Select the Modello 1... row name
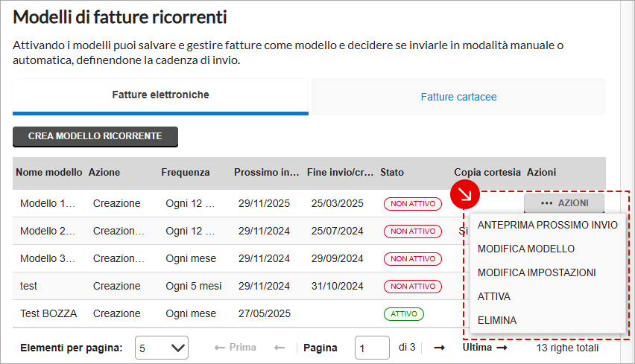 tap(48, 203)
